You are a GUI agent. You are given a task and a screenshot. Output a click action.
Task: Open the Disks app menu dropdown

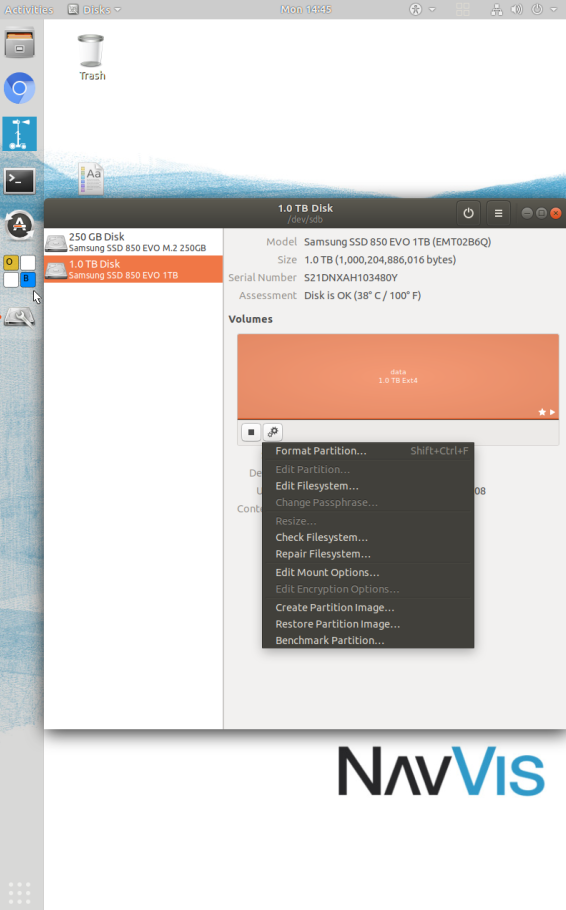95,9
